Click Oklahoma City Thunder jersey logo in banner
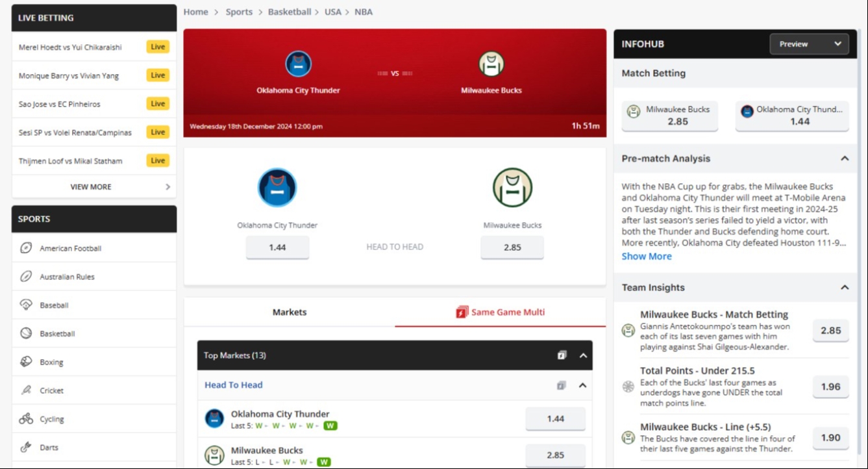The height and width of the screenshot is (469, 868). click(x=298, y=64)
